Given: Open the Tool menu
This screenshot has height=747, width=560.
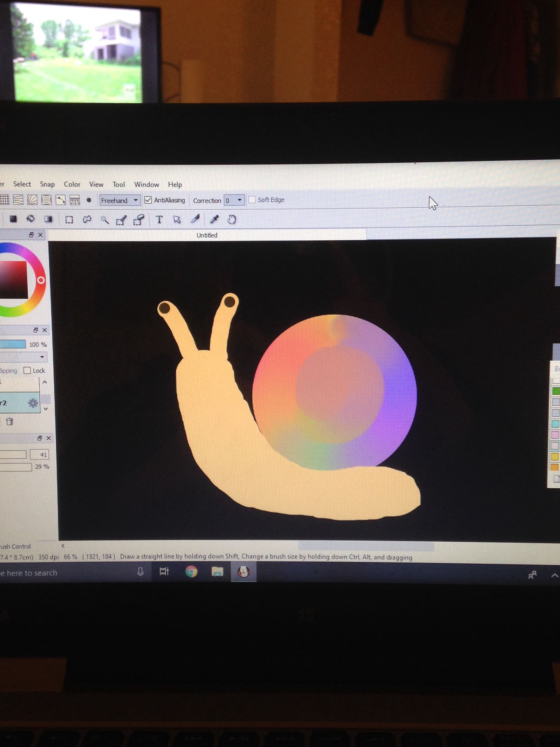Looking at the screenshot, I should coord(119,184).
